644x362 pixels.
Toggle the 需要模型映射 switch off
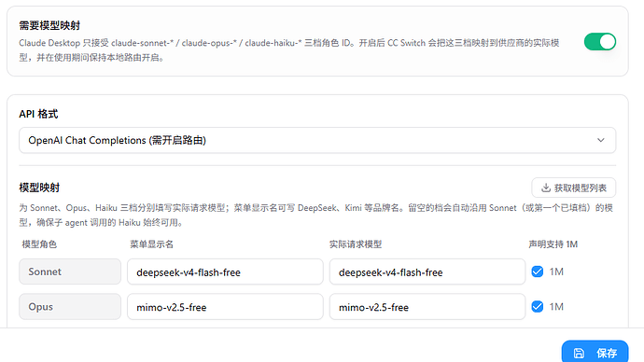coord(599,42)
